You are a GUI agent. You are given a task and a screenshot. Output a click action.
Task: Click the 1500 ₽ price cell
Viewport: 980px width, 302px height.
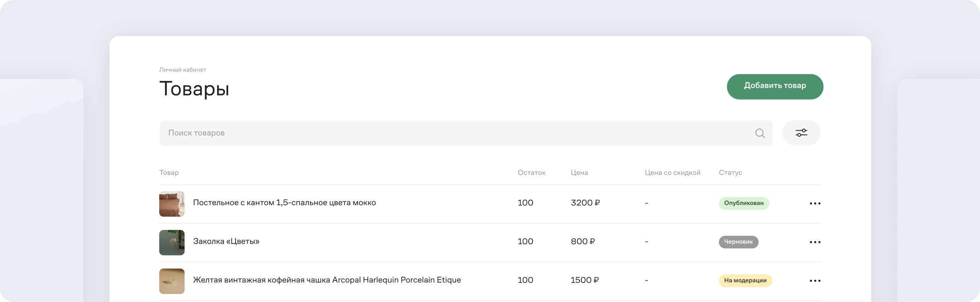(585, 280)
